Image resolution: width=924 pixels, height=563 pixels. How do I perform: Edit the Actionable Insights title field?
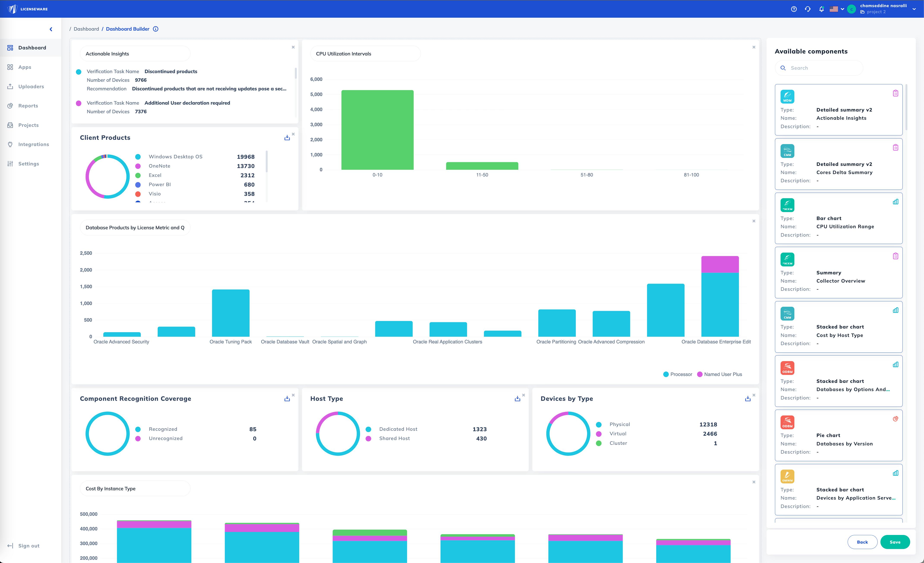[135, 54]
